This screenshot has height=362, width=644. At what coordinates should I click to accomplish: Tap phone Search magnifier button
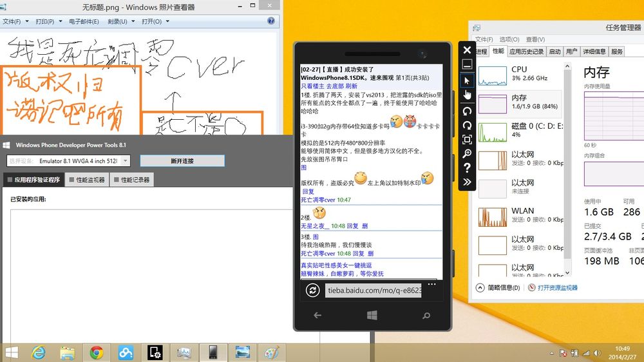click(426, 316)
